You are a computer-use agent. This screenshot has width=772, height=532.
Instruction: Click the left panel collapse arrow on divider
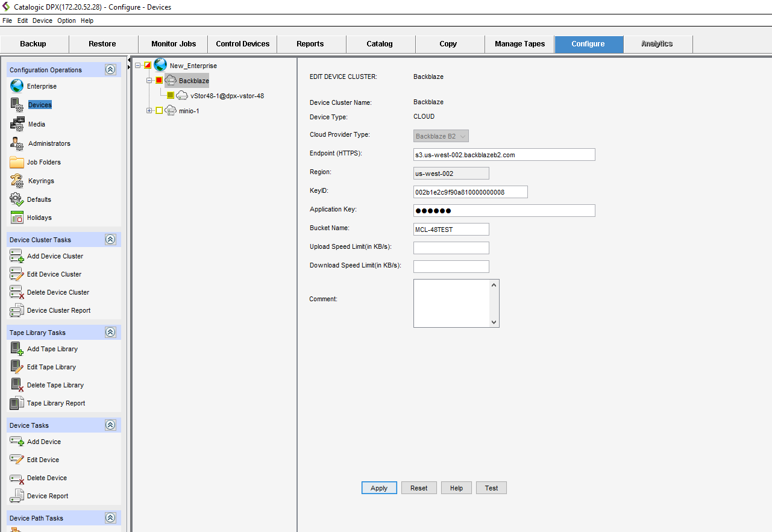(129, 60)
